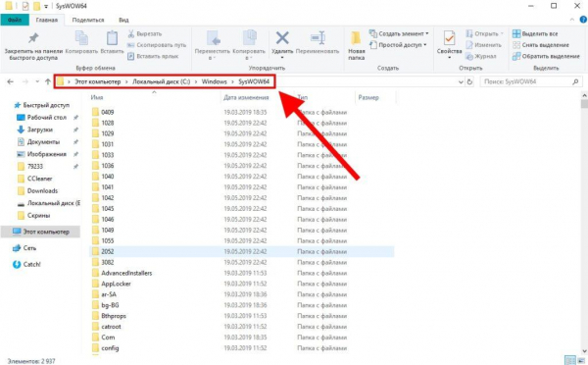Viewport: 588px width, 365px height.
Task: Click the History (Журнал) icon
Action: pyautogui.click(x=469, y=56)
